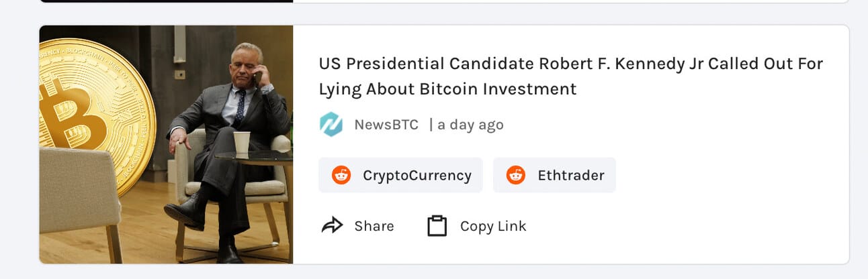Click the Share arrow icon
868x279 pixels.
tap(333, 226)
